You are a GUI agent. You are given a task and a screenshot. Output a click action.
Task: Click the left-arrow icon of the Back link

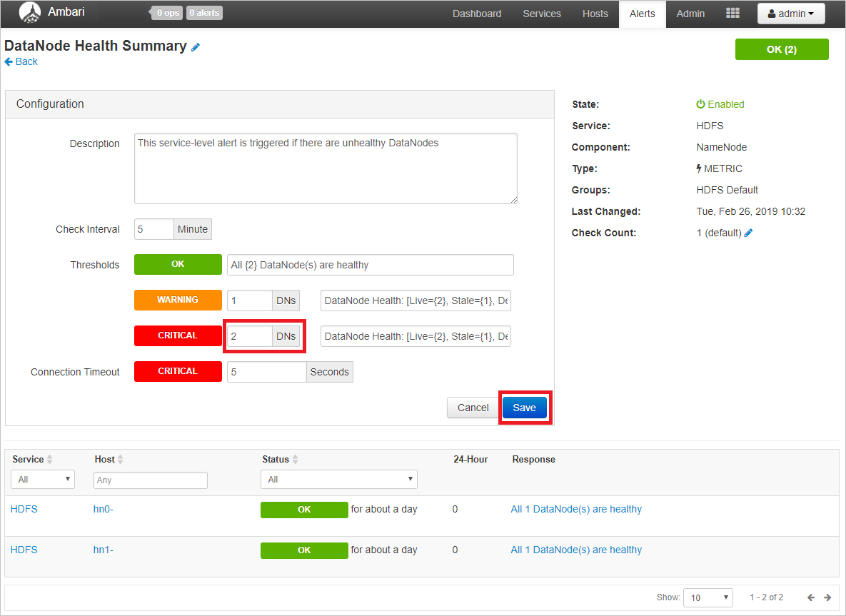coord(7,61)
